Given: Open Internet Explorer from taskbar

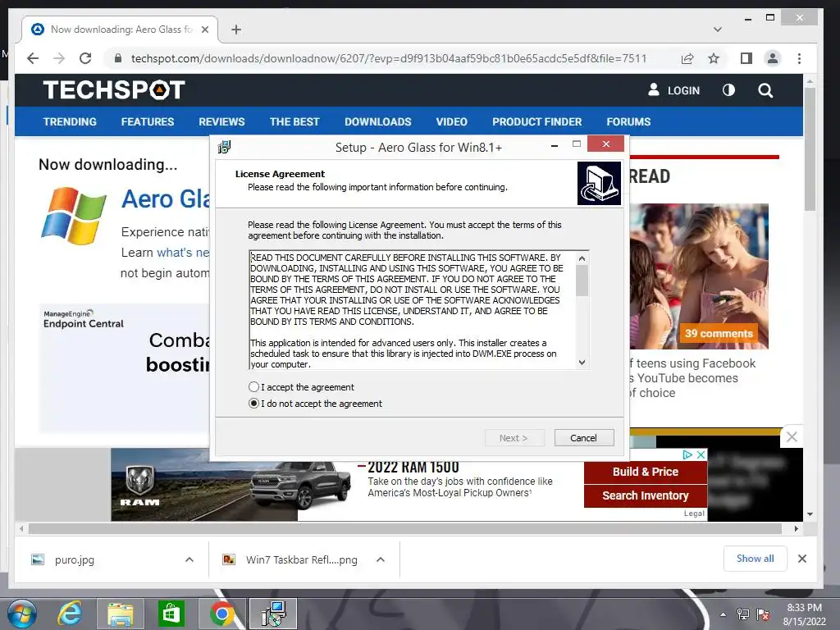Looking at the screenshot, I should pos(70,614).
